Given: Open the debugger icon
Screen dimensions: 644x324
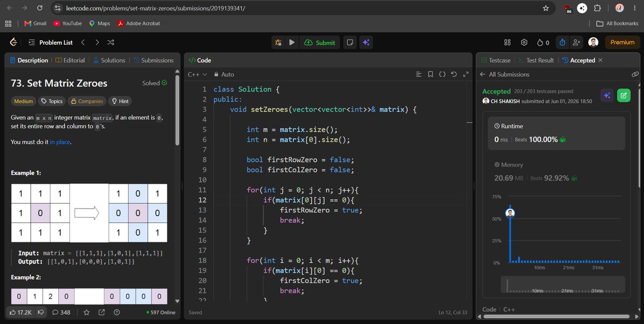Looking at the screenshot, I should coord(278,42).
